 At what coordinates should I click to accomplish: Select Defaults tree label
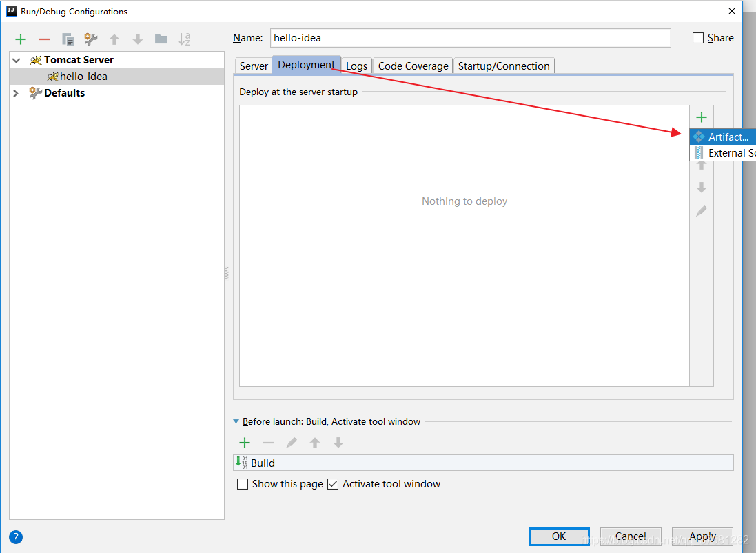coord(65,93)
